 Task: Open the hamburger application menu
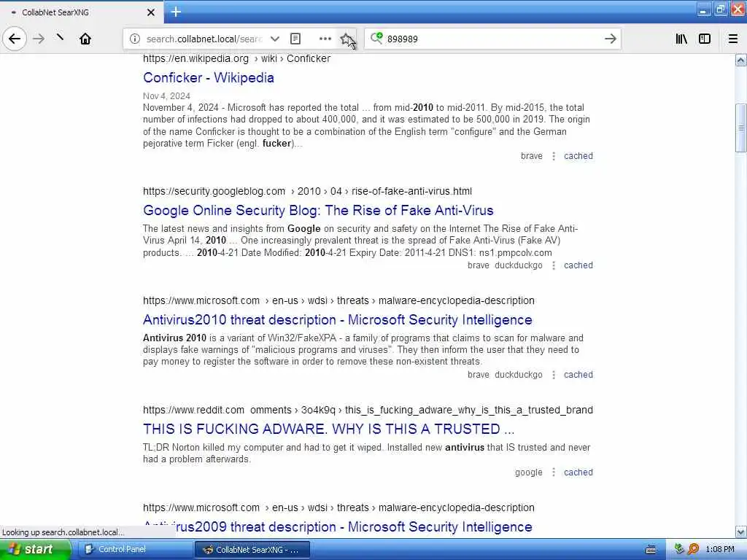[x=733, y=39]
